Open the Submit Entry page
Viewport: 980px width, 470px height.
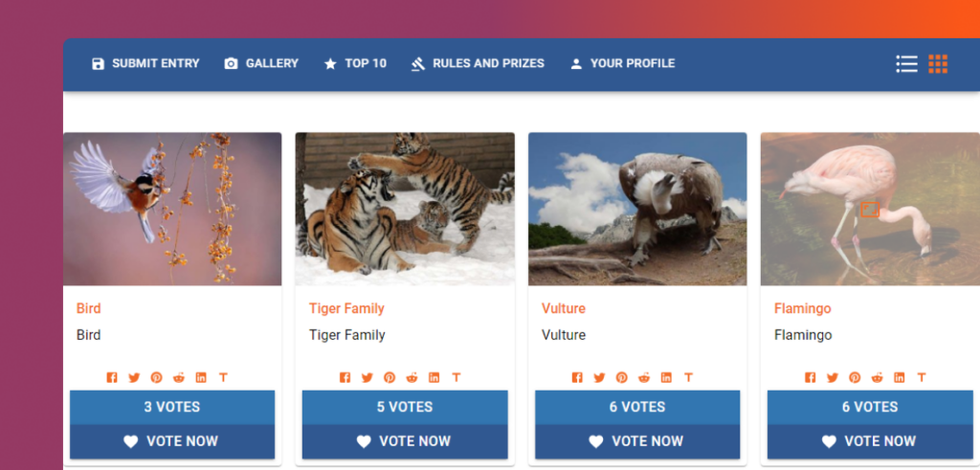tap(145, 64)
